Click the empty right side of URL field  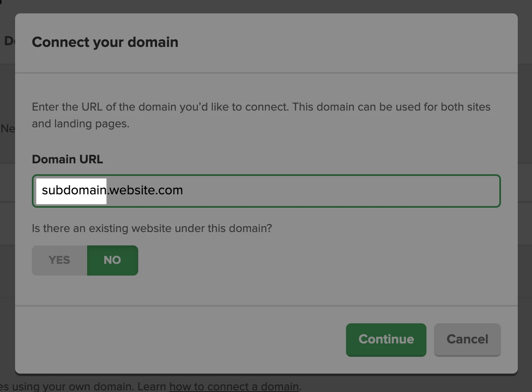point(356,191)
